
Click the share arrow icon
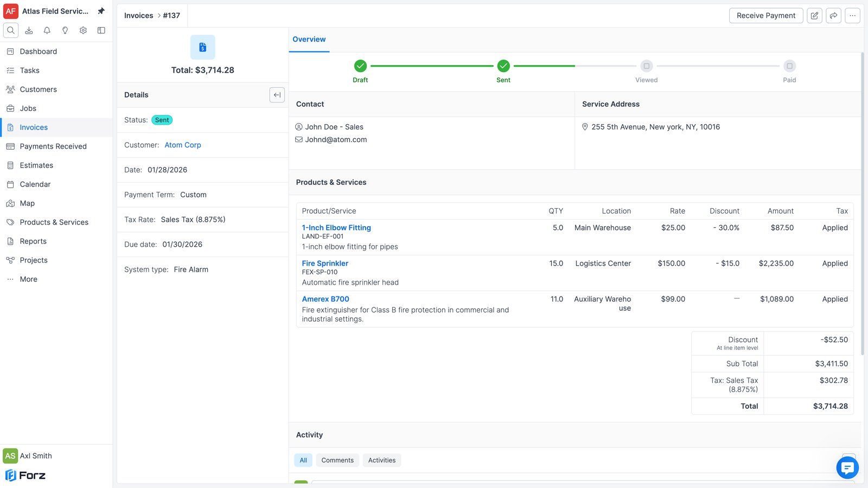(833, 16)
